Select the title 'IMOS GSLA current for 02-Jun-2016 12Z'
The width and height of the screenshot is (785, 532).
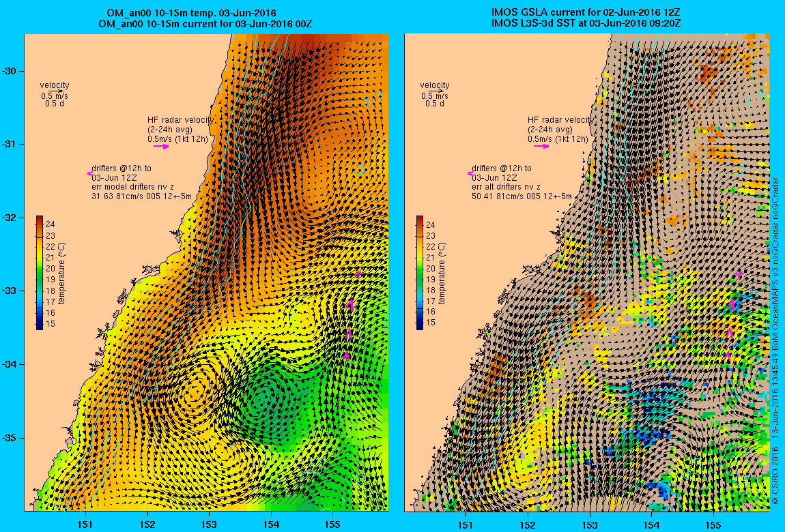[586, 13]
